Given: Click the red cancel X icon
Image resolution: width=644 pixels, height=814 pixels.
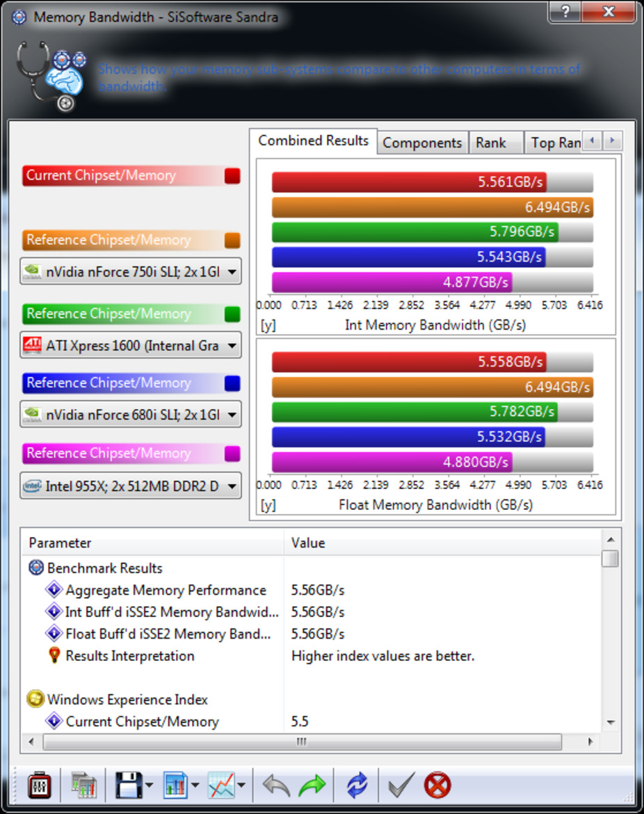Looking at the screenshot, I should pyautogui.click(x=437, y=785).
